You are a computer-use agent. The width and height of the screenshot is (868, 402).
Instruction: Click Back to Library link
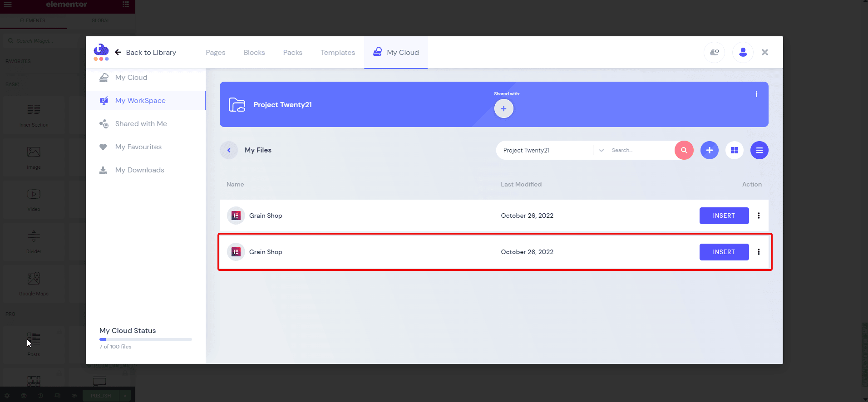point(145,52)
